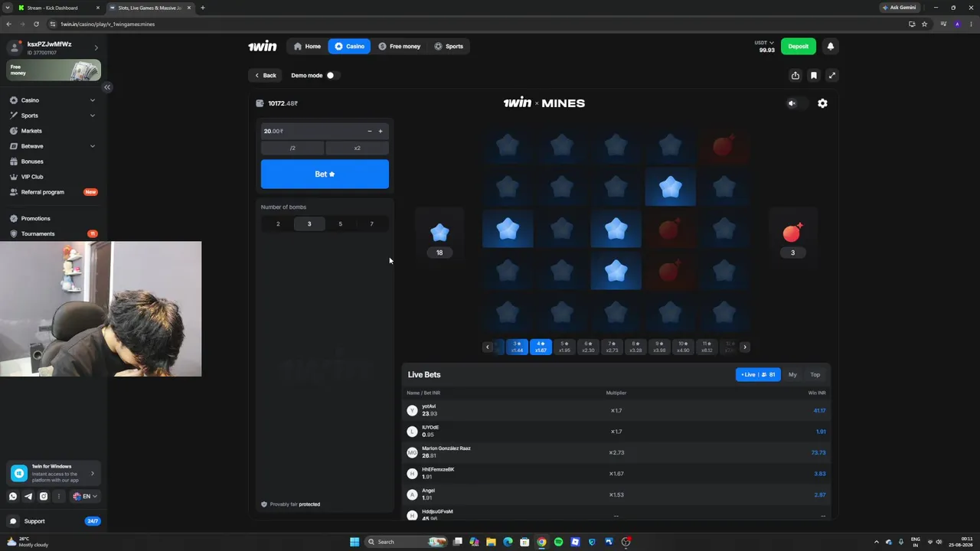Screen dimensions: 980x551
Task: Open Spotify from the taskbar
Action: point(558,542)
